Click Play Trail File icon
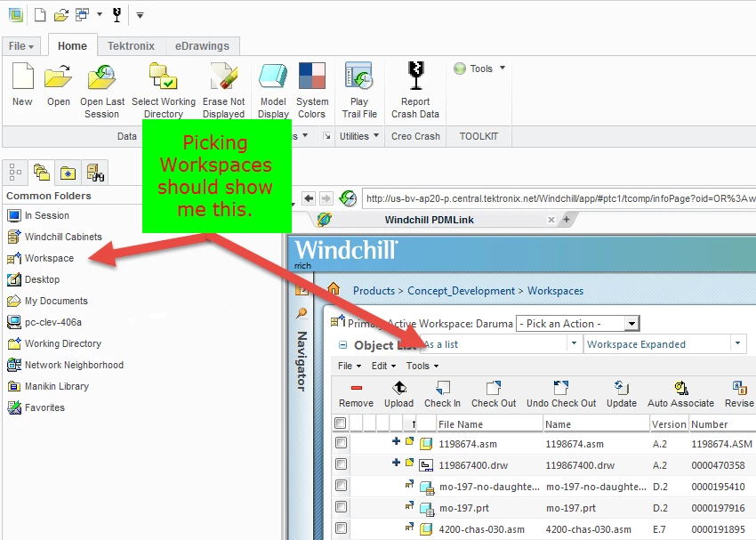Viewport: 756px width, 540px height. (359, 76)
